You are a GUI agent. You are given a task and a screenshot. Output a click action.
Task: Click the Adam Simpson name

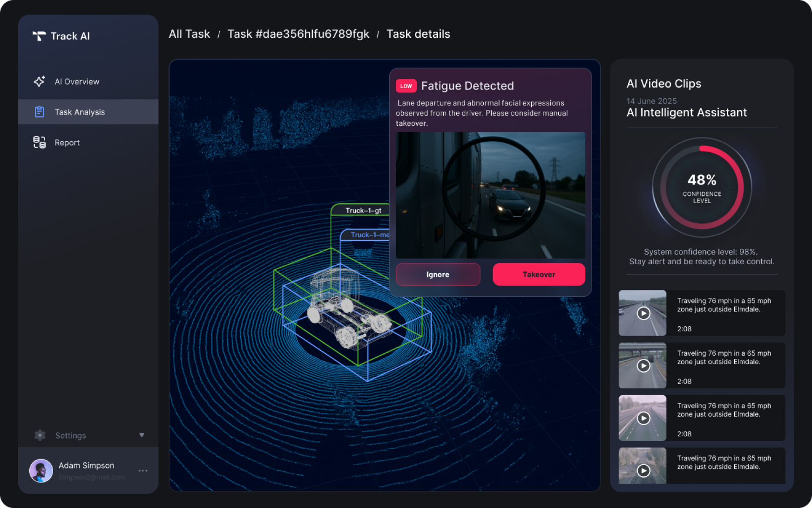click(x=86, y=466)
